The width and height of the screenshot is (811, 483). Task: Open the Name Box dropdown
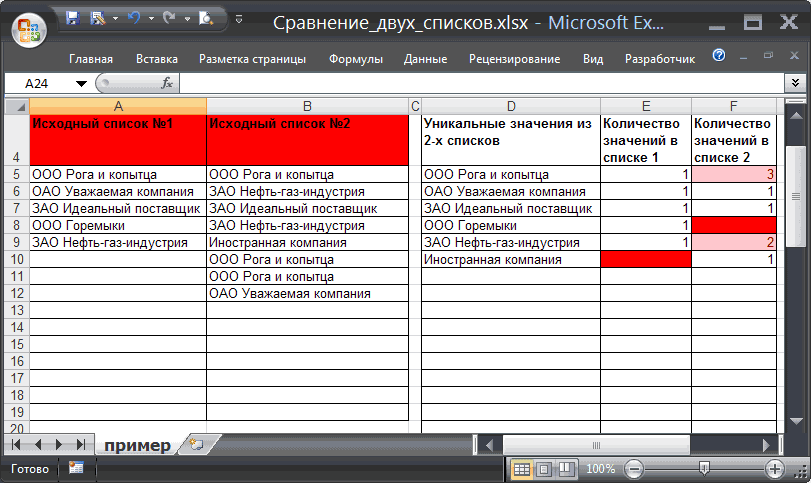[81, 84]
